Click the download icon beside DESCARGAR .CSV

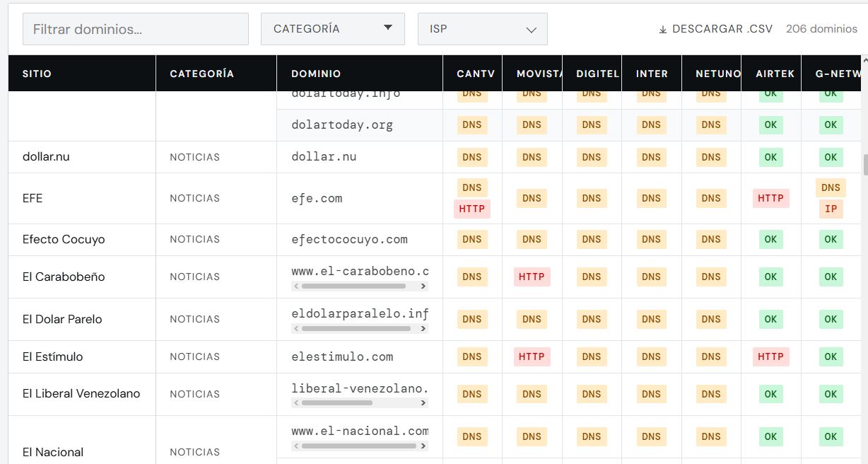click(x=662, y=29)
